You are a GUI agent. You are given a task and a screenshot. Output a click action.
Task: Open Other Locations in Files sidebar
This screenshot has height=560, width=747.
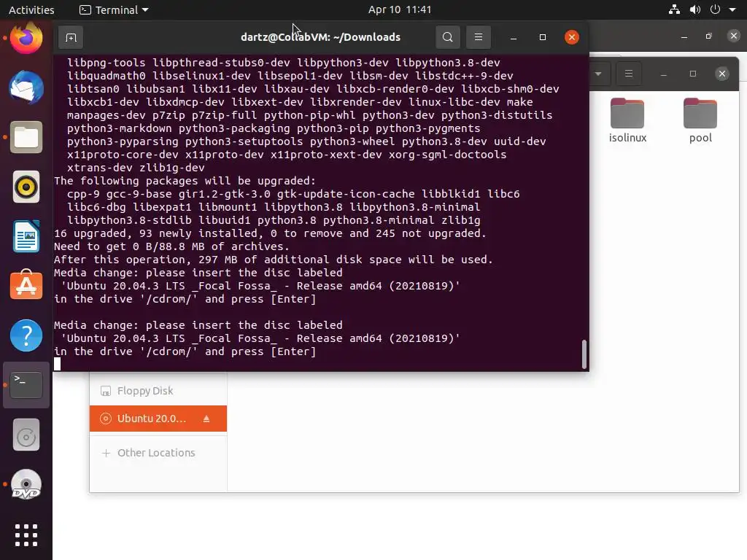[158, 453]
